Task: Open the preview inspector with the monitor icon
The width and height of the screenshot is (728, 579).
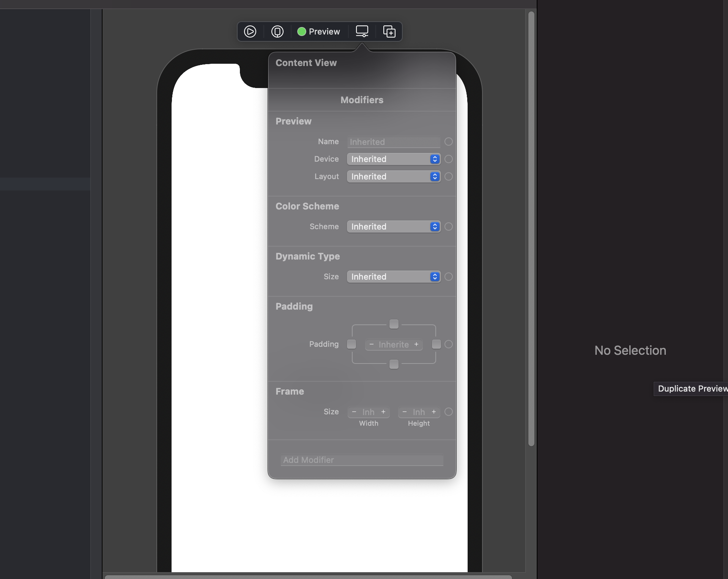Action: pyautogui.click(x=362, y=31)
